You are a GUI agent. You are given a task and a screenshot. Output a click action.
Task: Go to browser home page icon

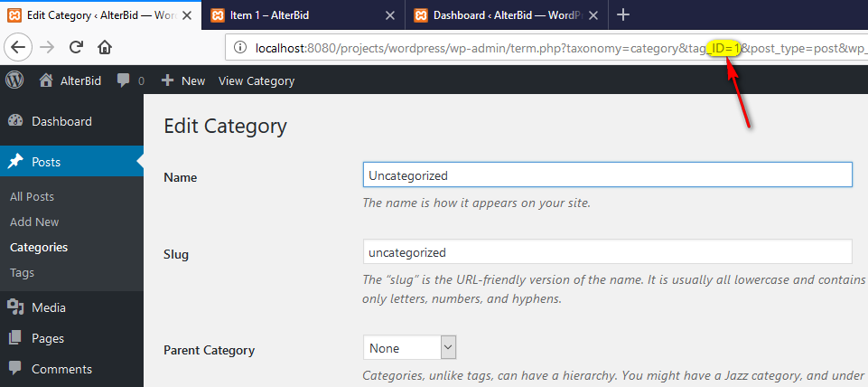point(105,47)
